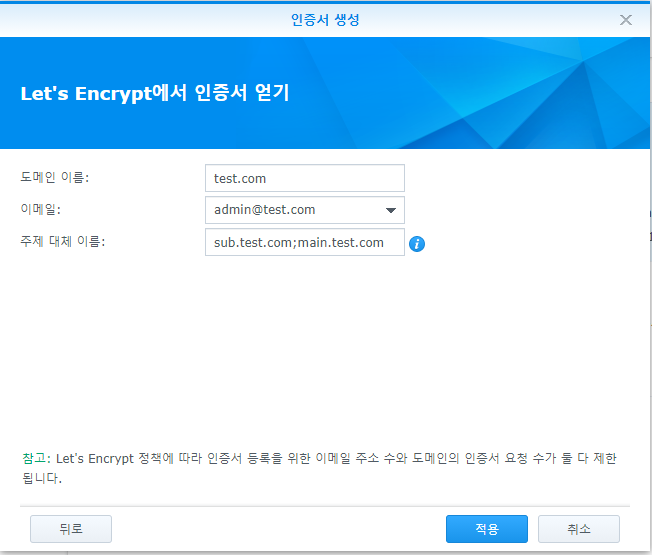This screenshot has width=652, height=555.
Task: Click the 주제 대체 이름 label
Action: [62, 241]
